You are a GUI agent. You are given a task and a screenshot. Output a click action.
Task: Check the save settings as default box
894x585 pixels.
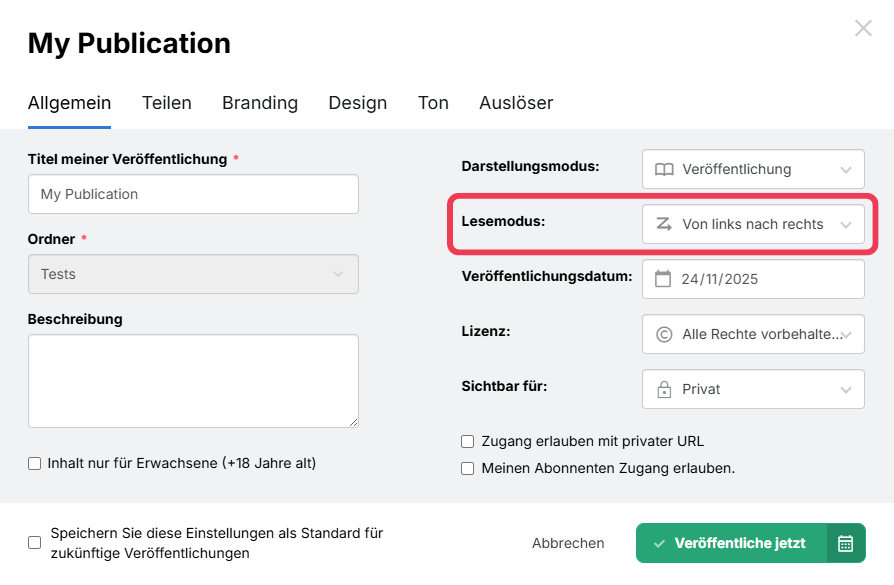coord(35,542)
